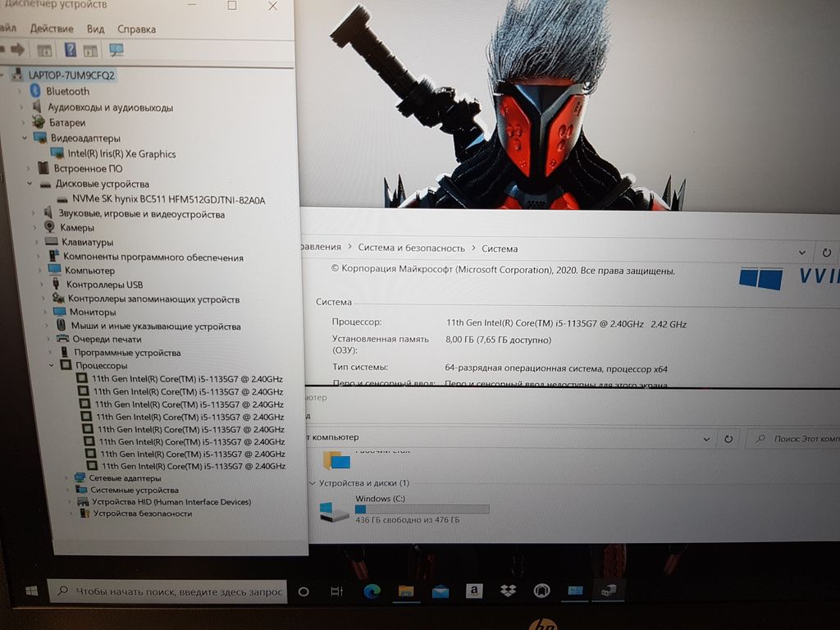Open Microsoft Edge from the taskbar
The width and height of the screenshot is (840, 630).
371,591
